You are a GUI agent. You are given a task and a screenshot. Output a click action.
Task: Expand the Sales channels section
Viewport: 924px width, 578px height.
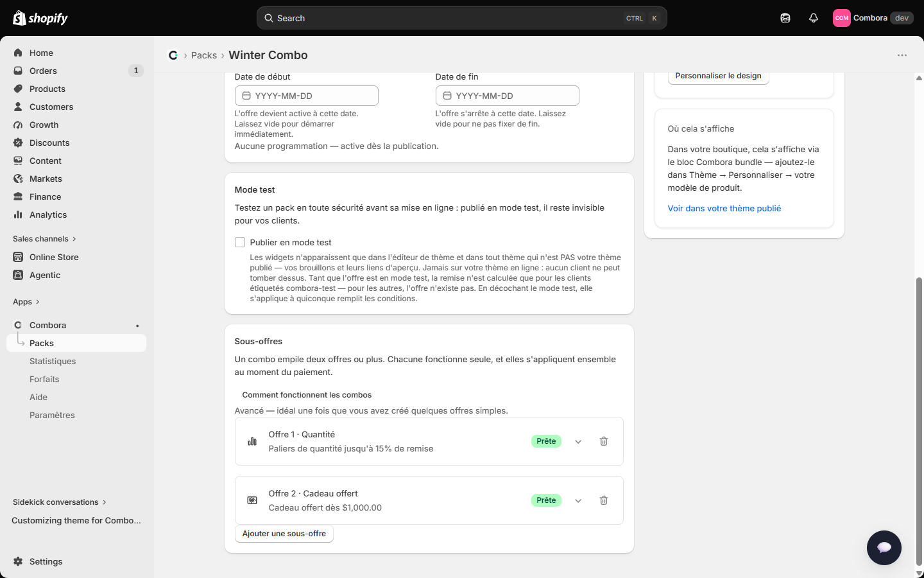click(x=45, y=239)
